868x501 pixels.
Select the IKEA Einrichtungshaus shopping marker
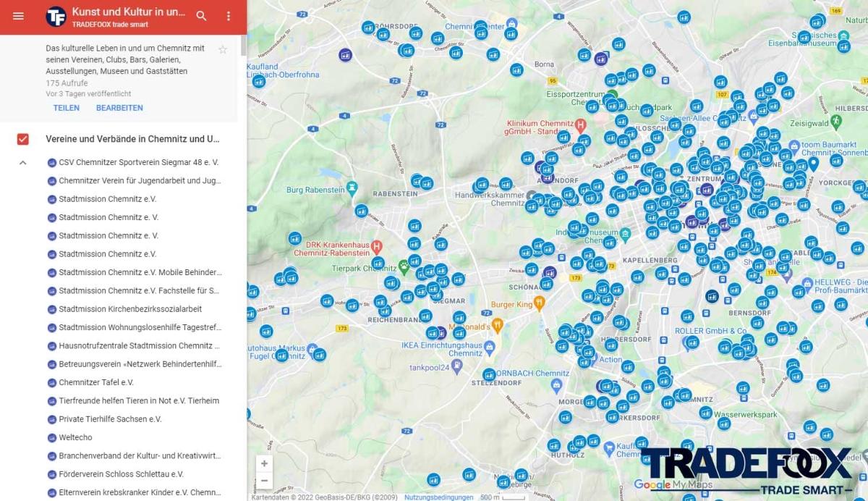pos(490,348)
